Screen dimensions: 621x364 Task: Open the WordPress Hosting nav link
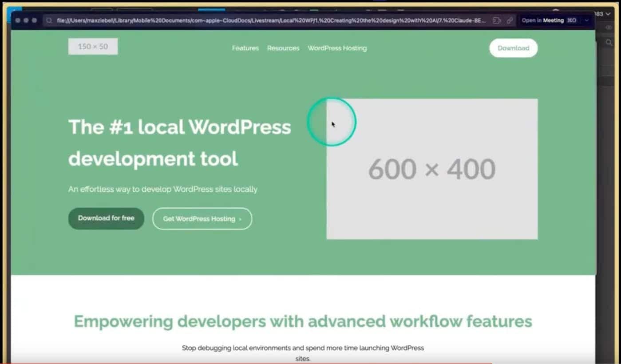(337, 48)
